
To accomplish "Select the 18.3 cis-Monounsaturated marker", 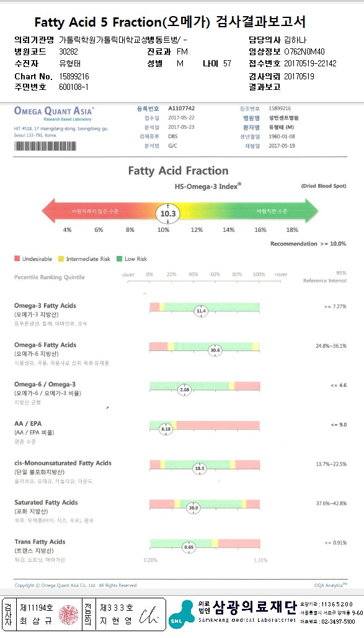I will pyautogui.click(x=200, y=469).
